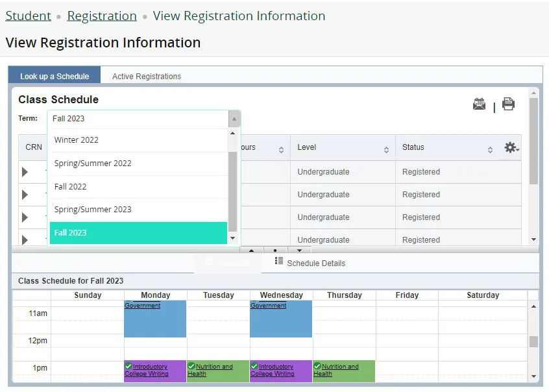Switch to the Look up a Schedule tab
549x392 pixels.
(x=55, y=77)
